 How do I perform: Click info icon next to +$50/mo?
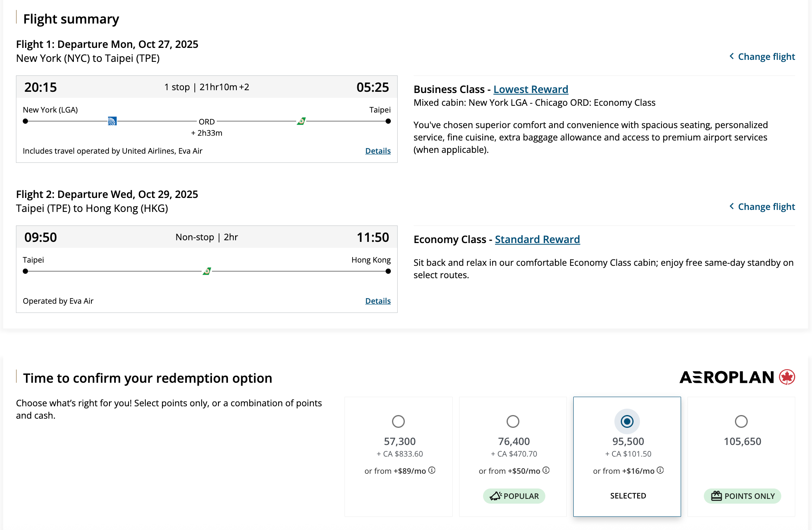pos(546,470)
